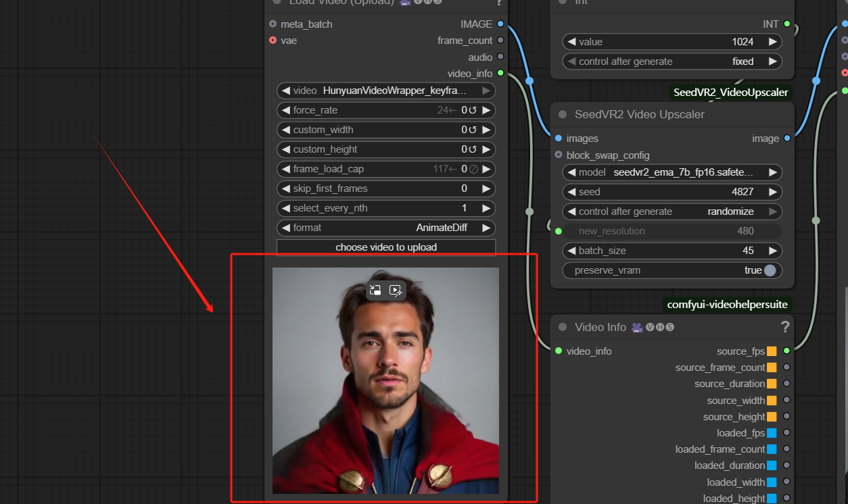Decrease force_rate with the left arrow
The height and width of the screenshot is (504, 848).
(x=285, y=110)
